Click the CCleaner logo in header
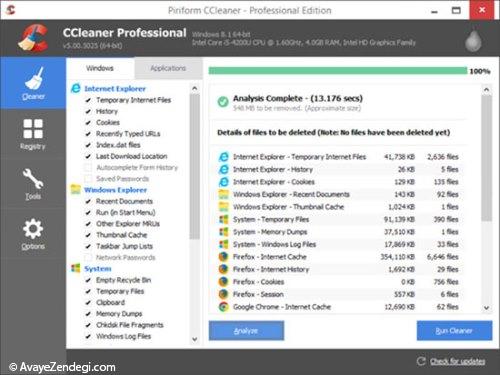Image resolution: width=500 pixels, height=375 pixels. click(34, 38)
